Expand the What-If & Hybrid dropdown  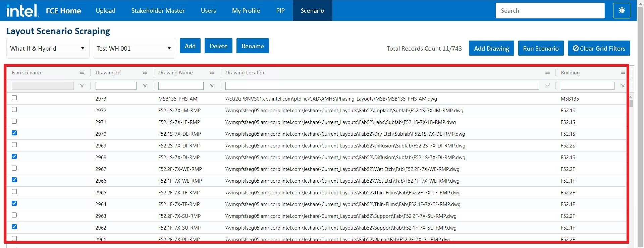(x=48, y=48)
